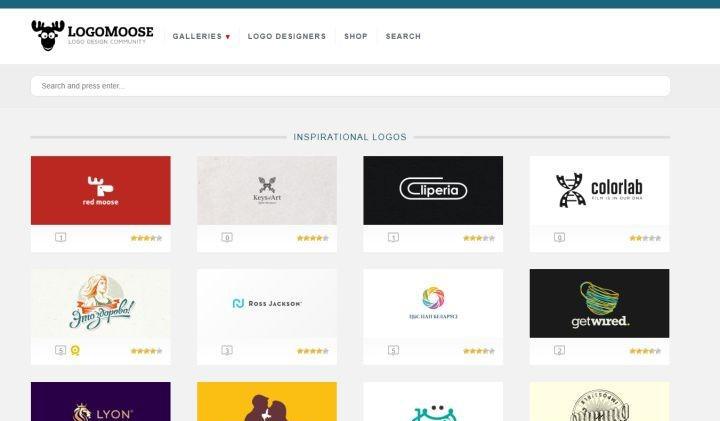Rate red moose using its stars
The height and width of the screenshot is (421, 720).
[146, 238]
